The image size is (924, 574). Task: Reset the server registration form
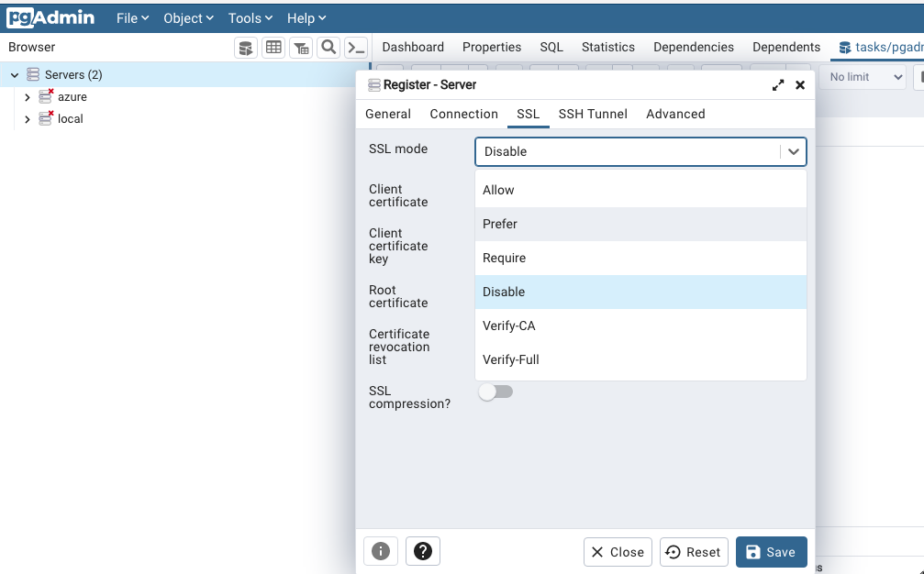coord(694,551)
